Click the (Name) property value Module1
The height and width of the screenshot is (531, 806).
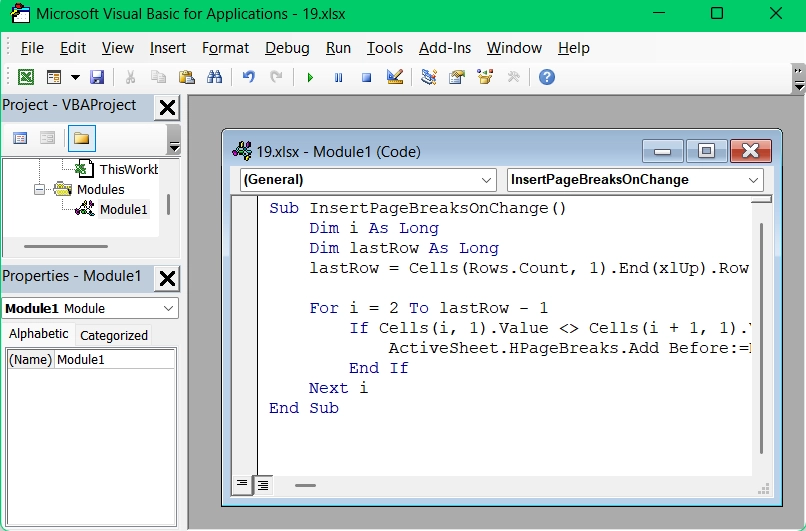[x=115, y=359]
